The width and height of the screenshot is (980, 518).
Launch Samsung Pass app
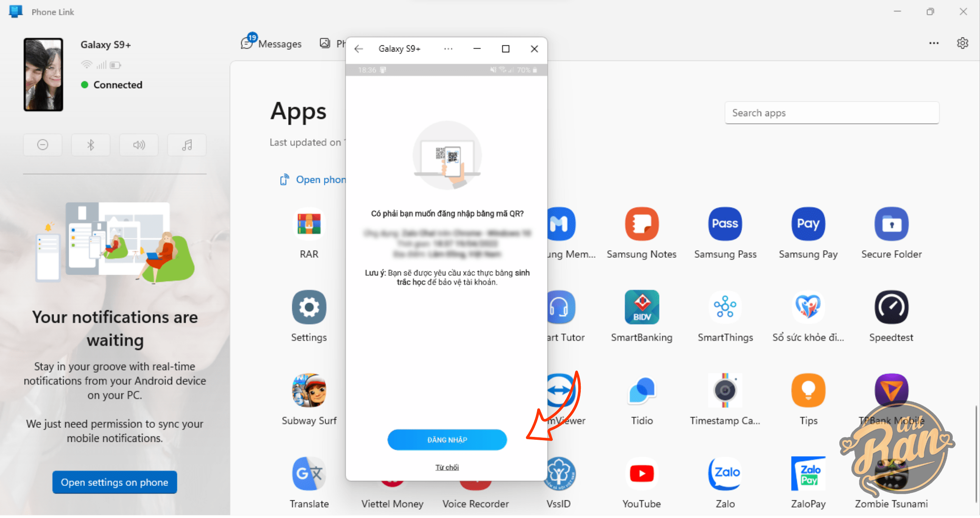(725, 224)
